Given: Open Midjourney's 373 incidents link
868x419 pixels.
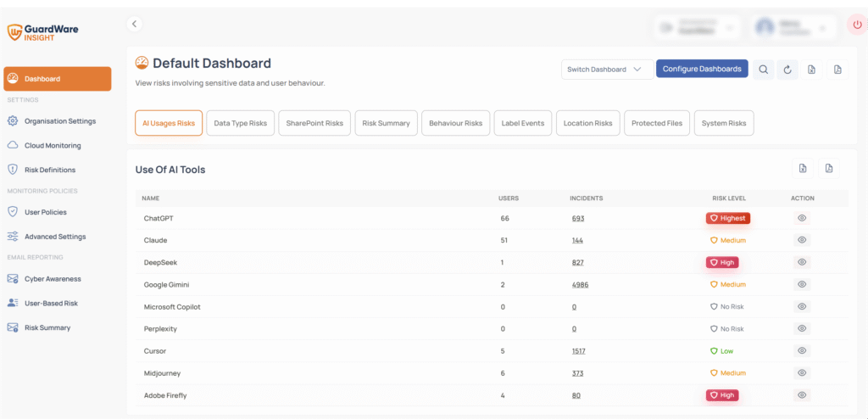Looking at the screenshot, I should pyautogui.click(x=577, y=373).
